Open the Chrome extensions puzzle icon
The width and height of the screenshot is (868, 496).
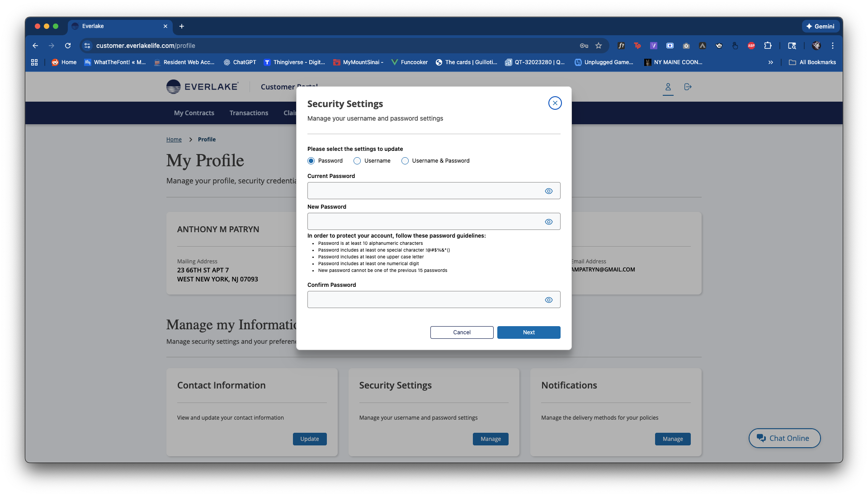pyautogui.click(x=768, y=46)
